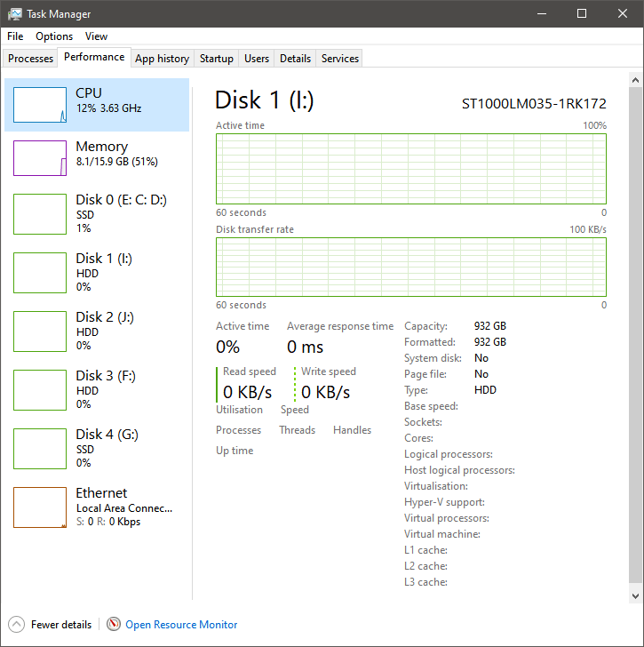The image size is (644, 647).
Task: Select the Disk 4 (G:) mini graph
Action: pos(40,449)
